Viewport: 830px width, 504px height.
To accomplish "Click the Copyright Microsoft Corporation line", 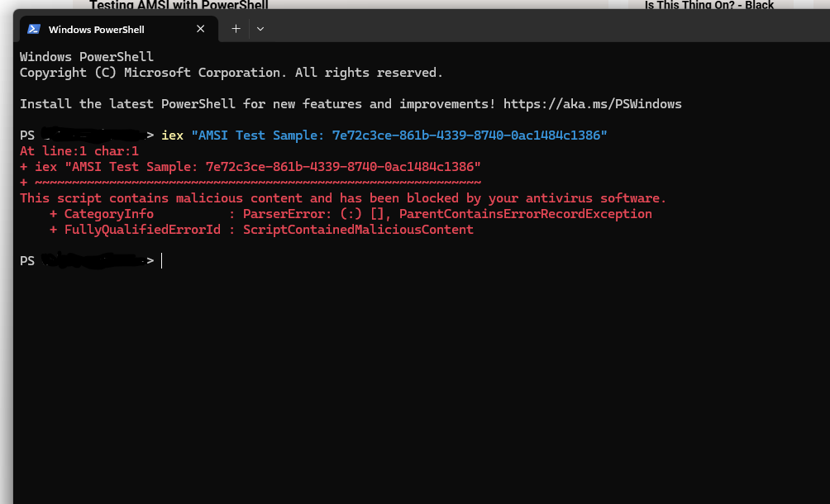I will coord(231,73).
